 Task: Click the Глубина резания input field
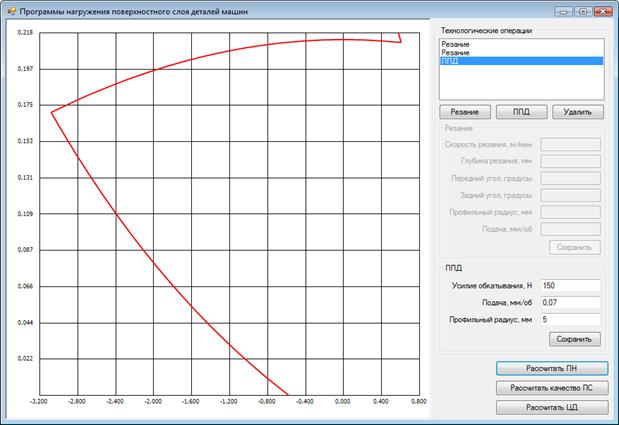click(569, 161)
